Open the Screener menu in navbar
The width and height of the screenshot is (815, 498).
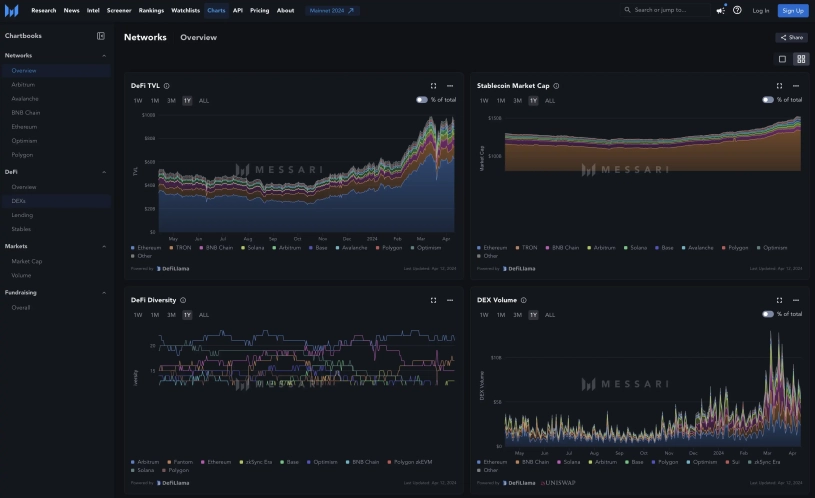coord(119,10)
